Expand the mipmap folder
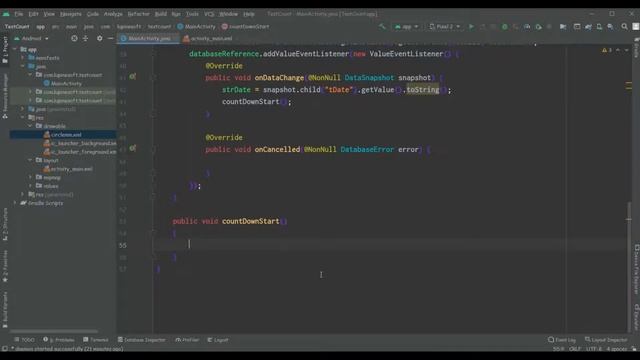The image size is (640, 360). [31, 177]
